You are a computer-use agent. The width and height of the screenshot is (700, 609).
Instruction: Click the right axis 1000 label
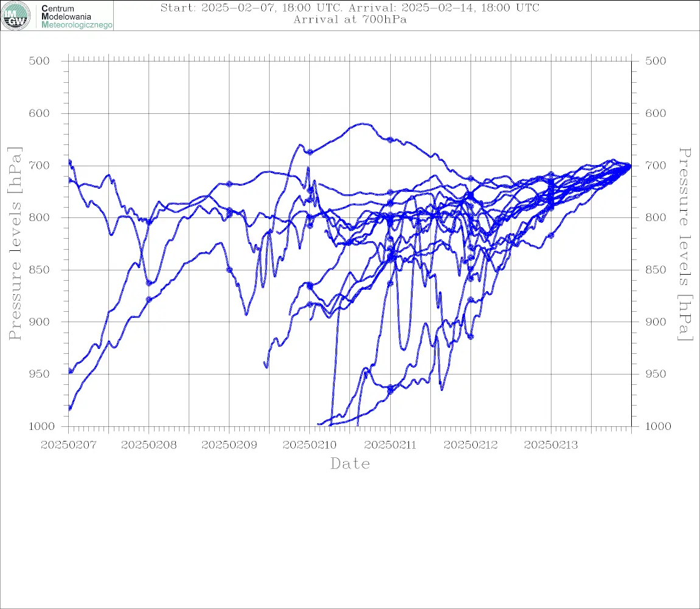[658, 426]
